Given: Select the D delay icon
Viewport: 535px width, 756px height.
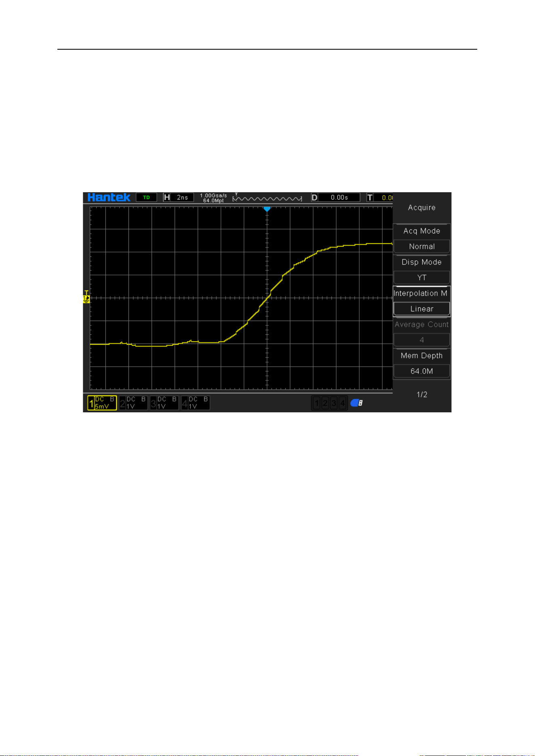Looking at the screenshot, I should (x=314, y=197).
